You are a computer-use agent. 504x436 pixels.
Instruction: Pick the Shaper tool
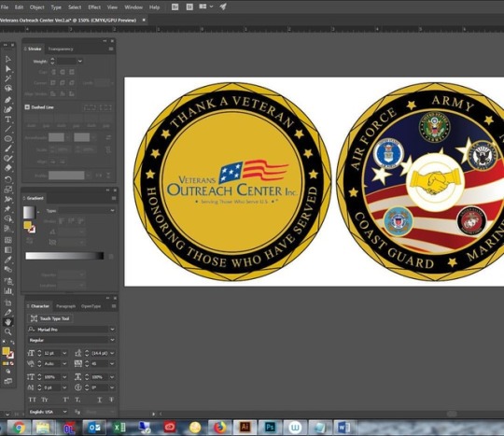point(8,158)
